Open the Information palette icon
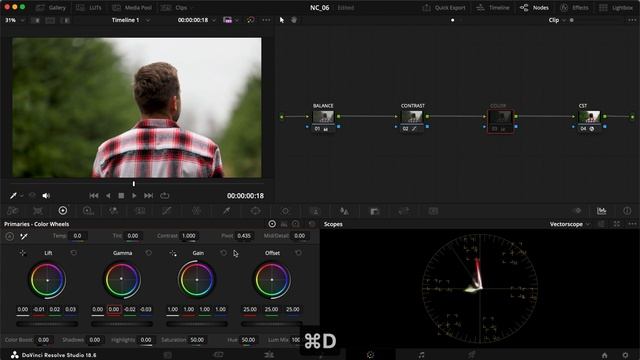640x360 pixels. point(627,211)
